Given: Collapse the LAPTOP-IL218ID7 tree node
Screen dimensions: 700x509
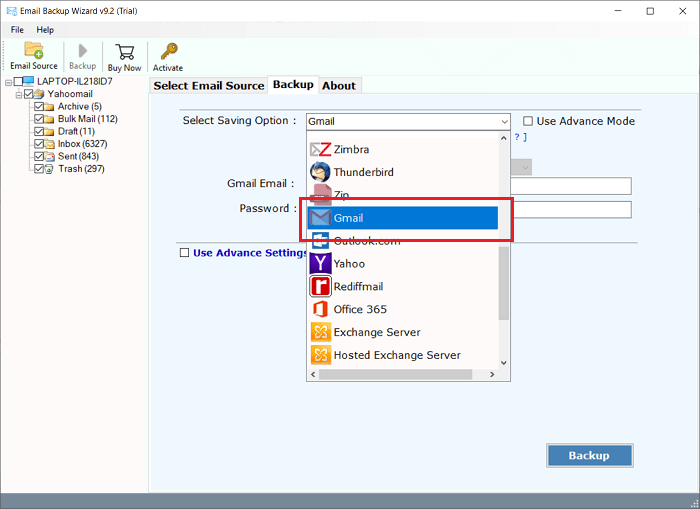Looking at the screenshot, I should click(8, 83).
